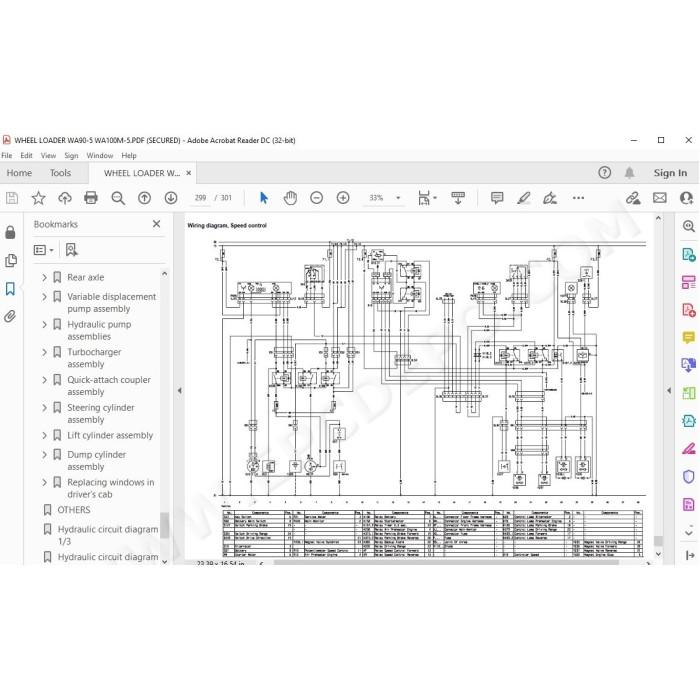Image resolution: width=700 pixels, height=700 pixels.
Task: Open the Sign document pen tool
Action: coord(550,198)
